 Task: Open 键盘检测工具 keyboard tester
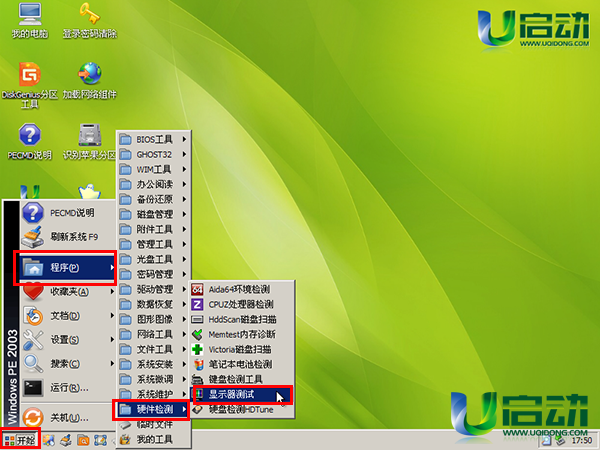click(x=242, y=379)
